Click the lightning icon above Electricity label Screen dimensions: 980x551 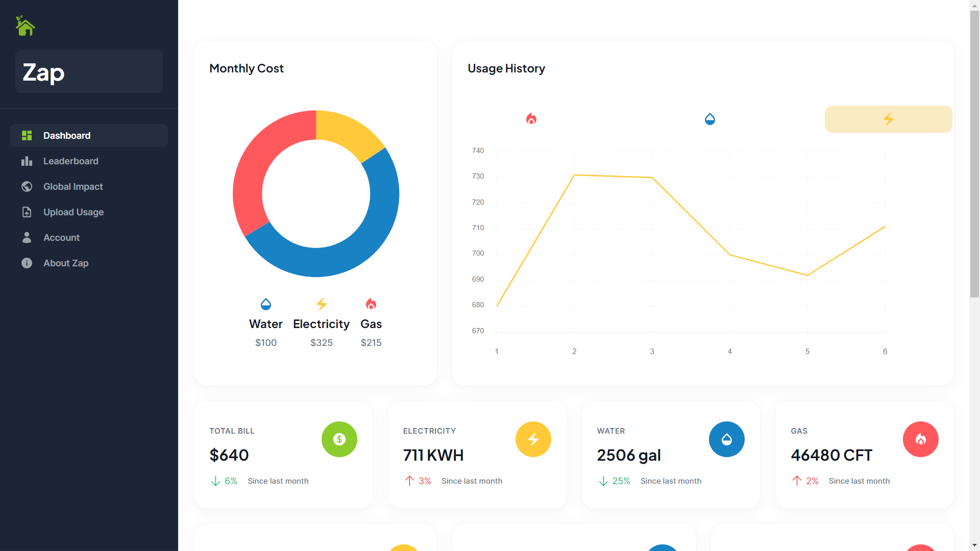tap(322, 305)
